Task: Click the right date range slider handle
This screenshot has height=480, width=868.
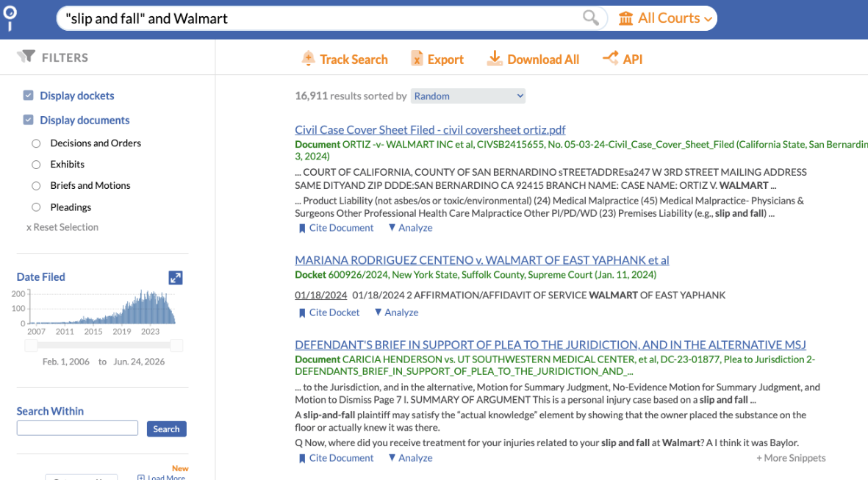Action: 176,345
